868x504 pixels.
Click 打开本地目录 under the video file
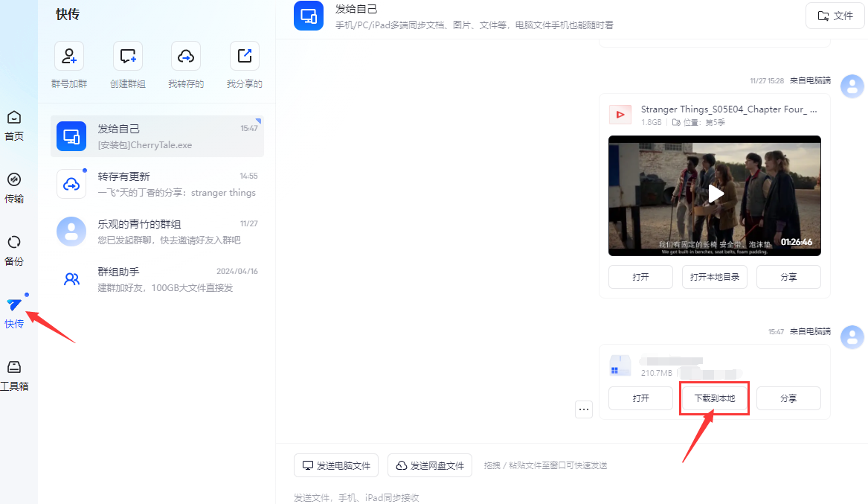714,276
